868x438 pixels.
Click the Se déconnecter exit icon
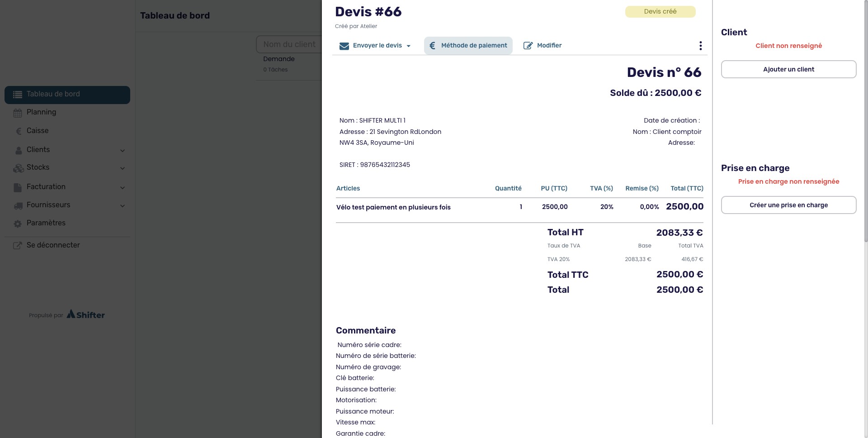[x=18, y=245]
